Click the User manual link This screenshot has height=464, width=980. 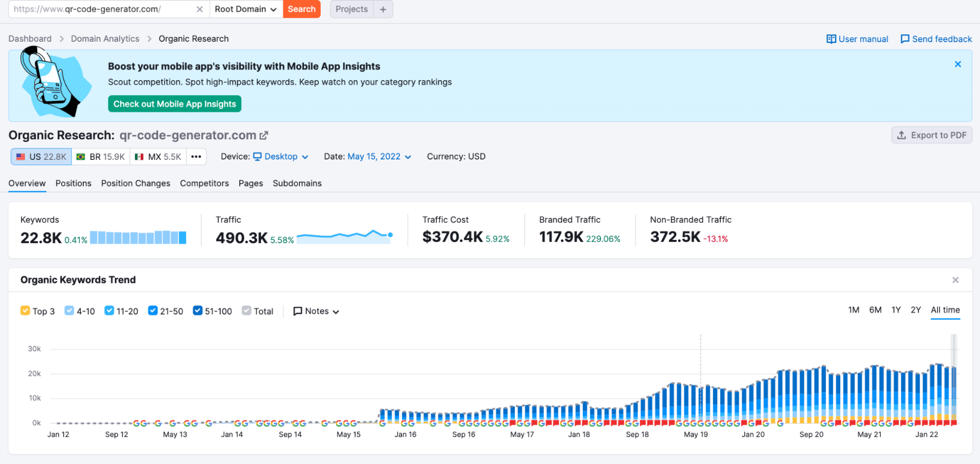[857, 39]
